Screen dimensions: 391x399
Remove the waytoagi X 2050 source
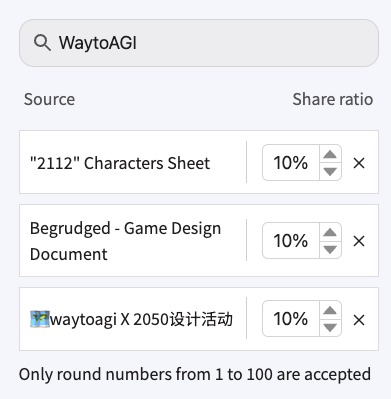(359, 320)
